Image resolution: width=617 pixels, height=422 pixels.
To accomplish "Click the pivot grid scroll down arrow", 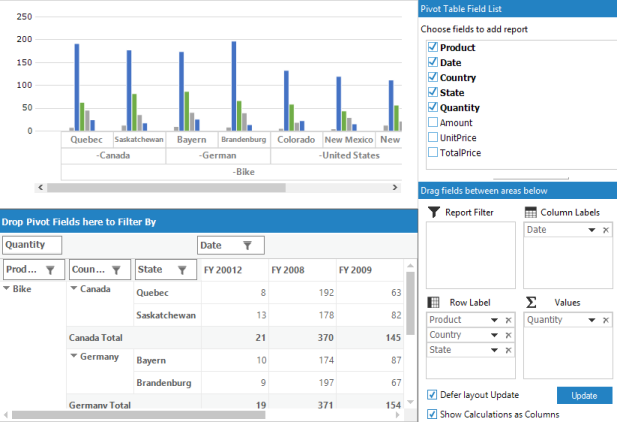I will pyautogui.click(x=410, y=402).
